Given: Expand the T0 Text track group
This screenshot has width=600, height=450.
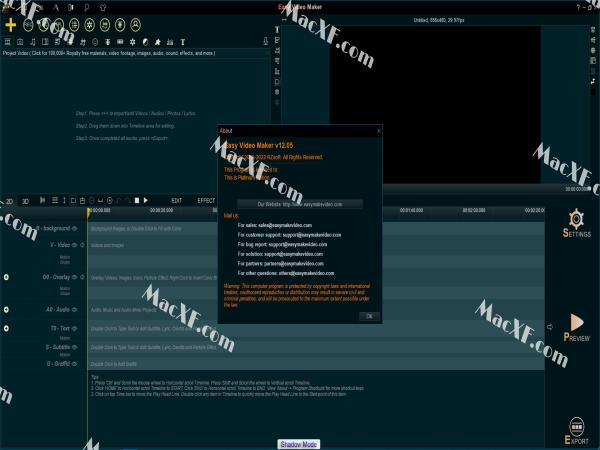Looking at the screenshot, I should click(6, 328).
